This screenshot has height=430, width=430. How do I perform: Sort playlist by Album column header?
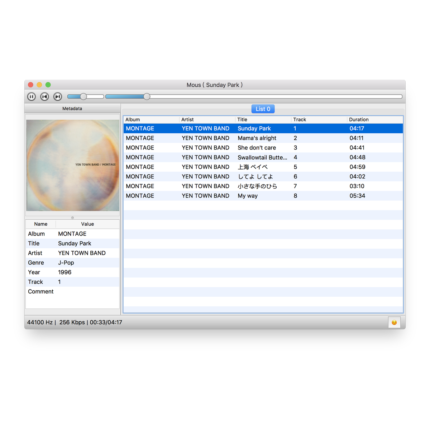(151, 119)
